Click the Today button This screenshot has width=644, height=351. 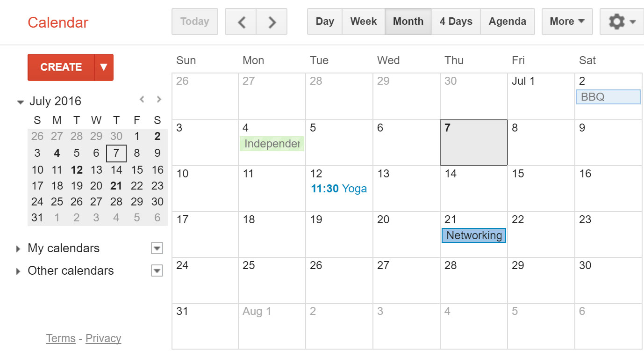pyautogui.click(x=194, y=21)
